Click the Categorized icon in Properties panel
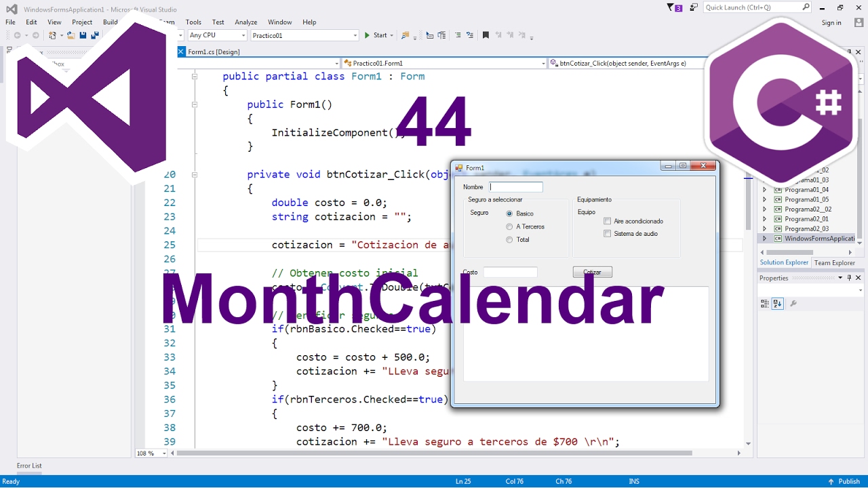This screenshot has height=488, width=868. point(765,304)
